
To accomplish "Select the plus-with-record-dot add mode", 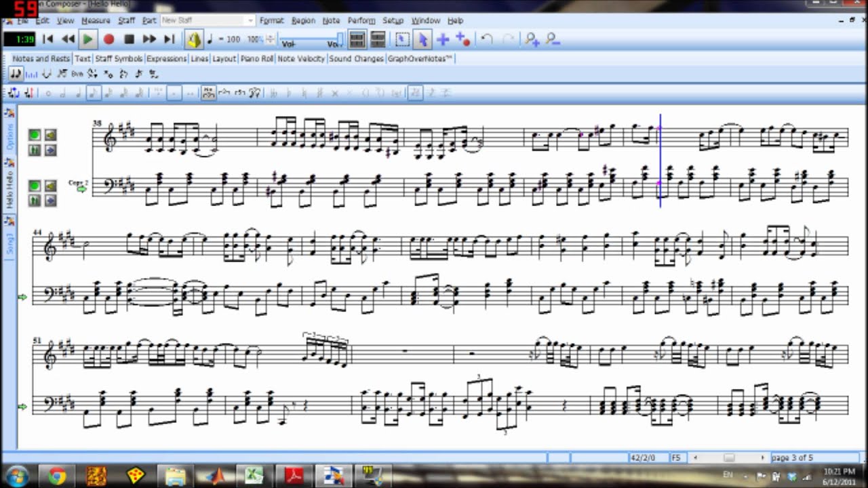I will [463, 40].
